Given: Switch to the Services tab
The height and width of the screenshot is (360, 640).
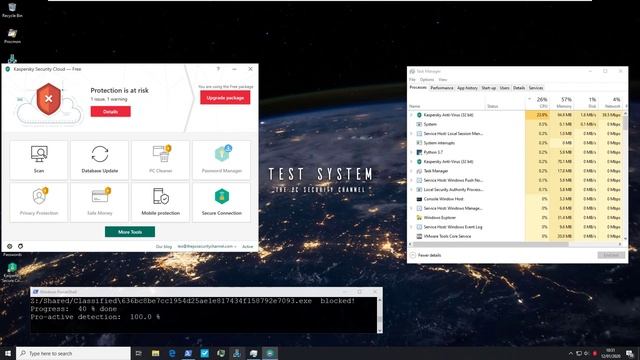Looking at the screenshot, I should pos(536,88).
